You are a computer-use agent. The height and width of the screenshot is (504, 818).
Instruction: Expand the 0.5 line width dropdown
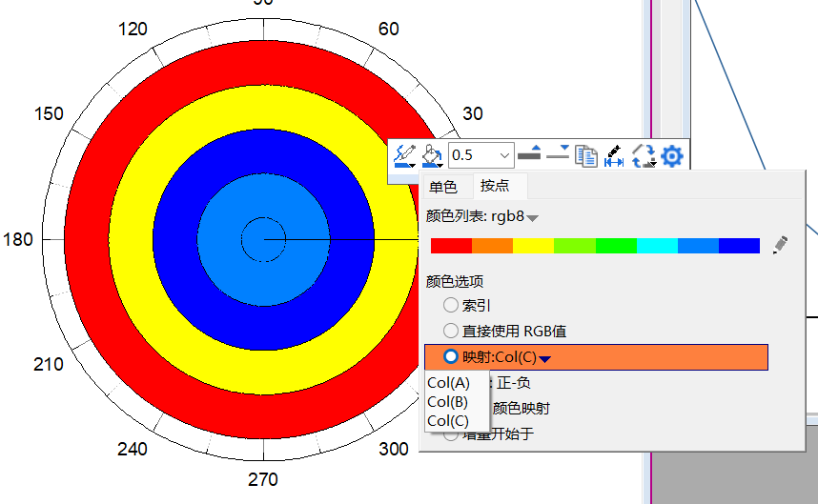click(x=504, y=154)
